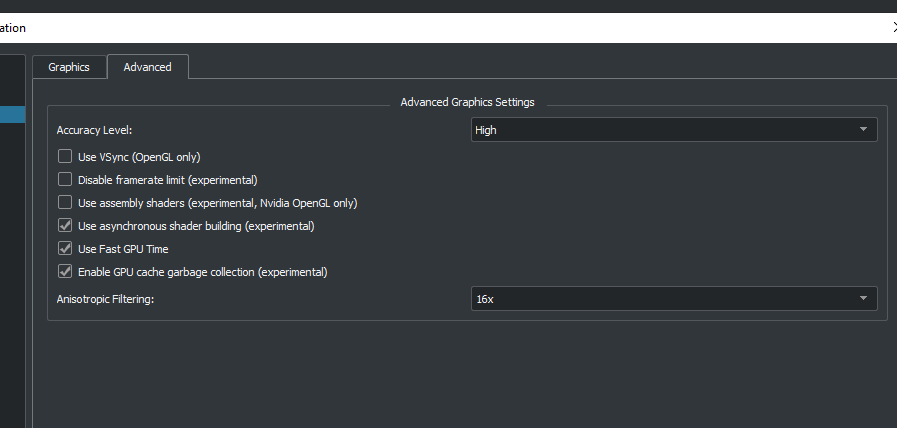This screenshot has width=897, height=428.
Task: Switch to the Graphics tab
Action: tap(69, 68)
